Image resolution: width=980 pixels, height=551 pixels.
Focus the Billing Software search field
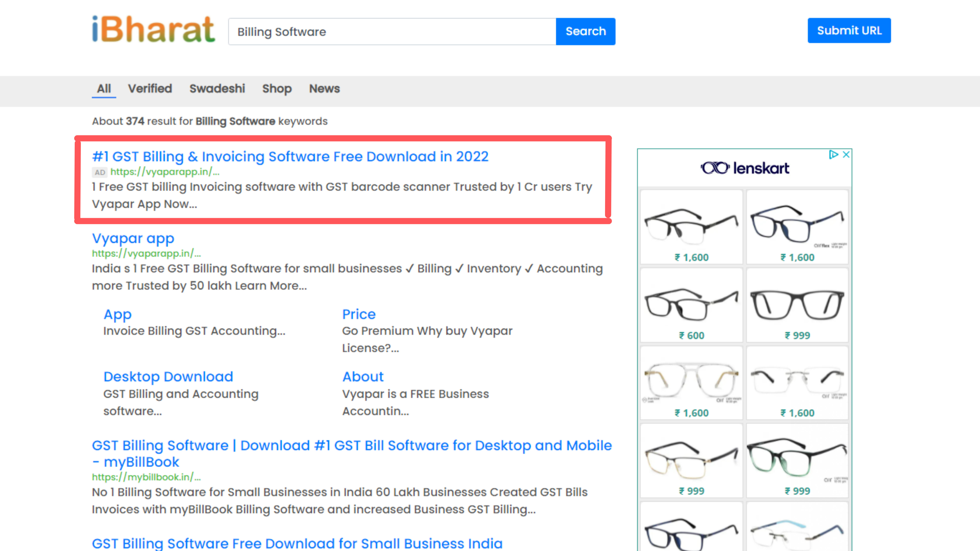[x=392, y=31]
